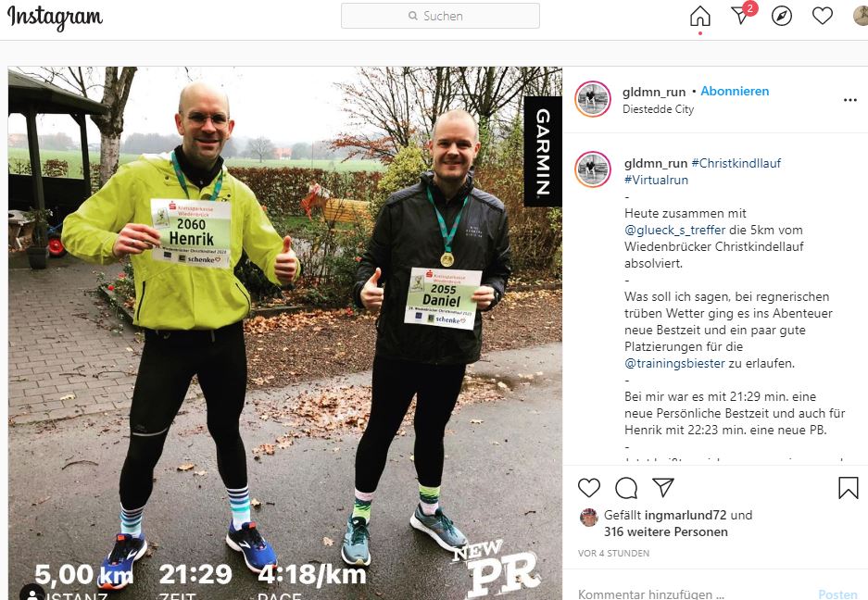The height and width of the screenshot is (600, 868).
Task: Save the post with the bookmark icon
Action: [848, 488]
